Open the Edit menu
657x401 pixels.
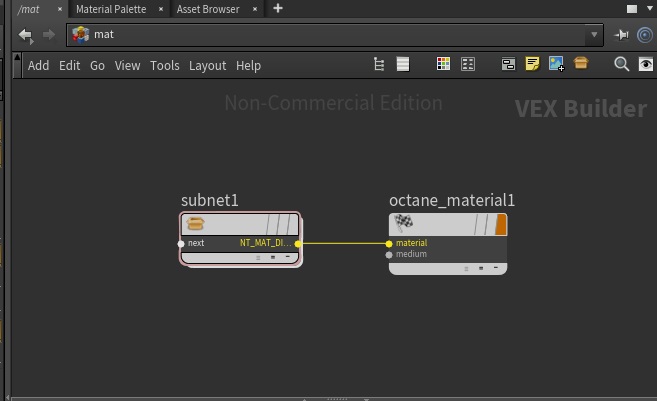70,65
